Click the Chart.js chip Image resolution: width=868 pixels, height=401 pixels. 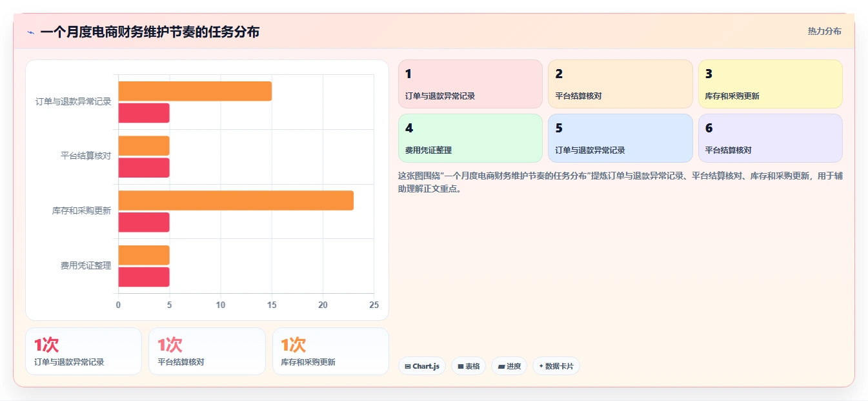point(422,366)
